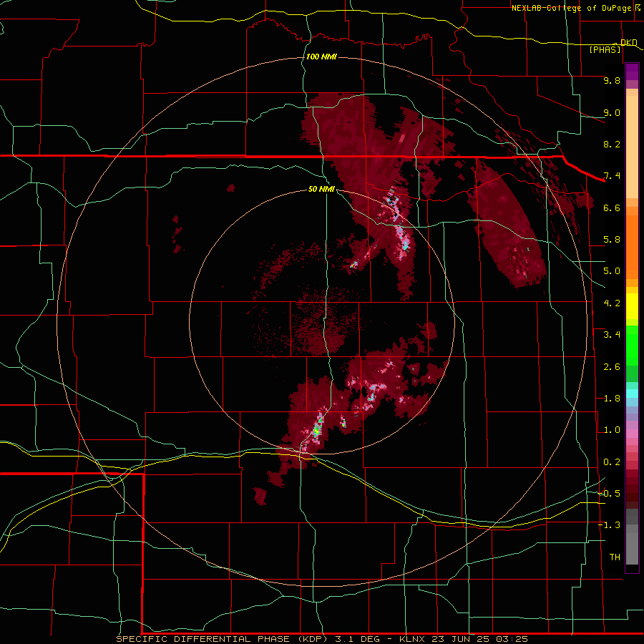
Task: Click the 3.4 color scale value
Action: click(612, 335)
